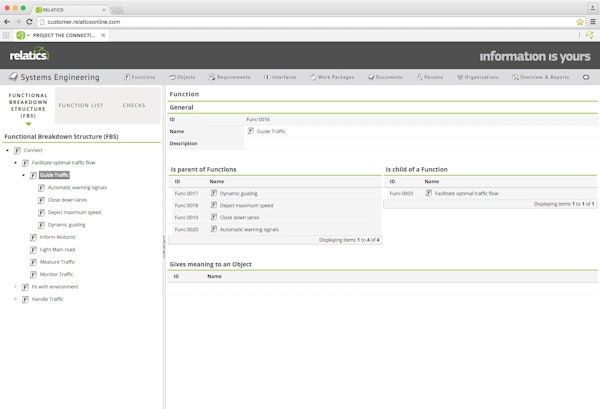Screen dimensions: 600x409
Task: Click the icon in Func-0017 Dynamic guiding row
Action: 214,193
